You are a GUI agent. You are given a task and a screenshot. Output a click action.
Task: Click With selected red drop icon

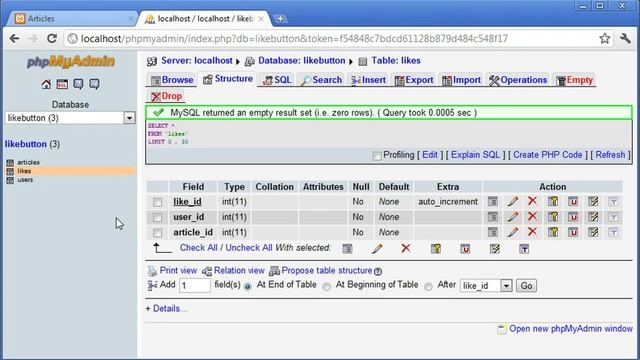(406, 248)
